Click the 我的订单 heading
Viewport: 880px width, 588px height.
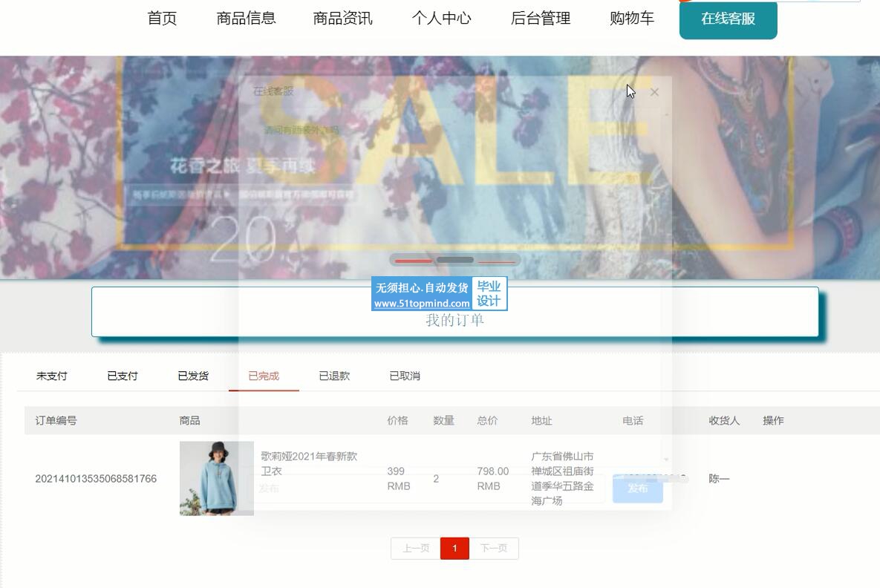(454, 320)
